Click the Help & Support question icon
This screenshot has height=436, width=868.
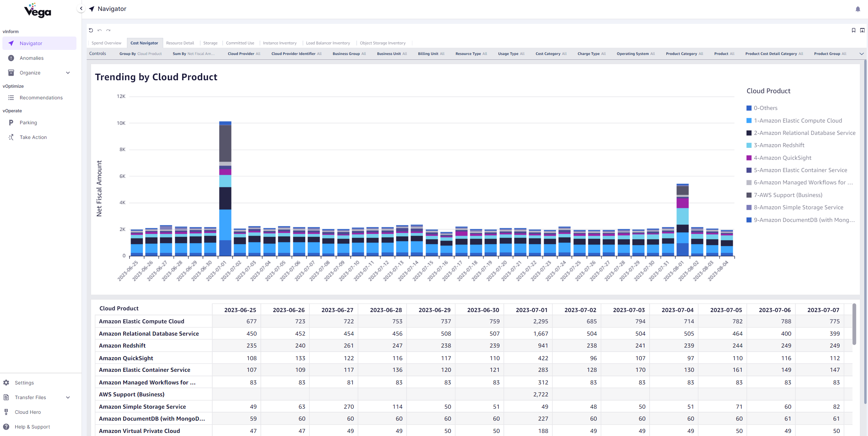point(6,427)
